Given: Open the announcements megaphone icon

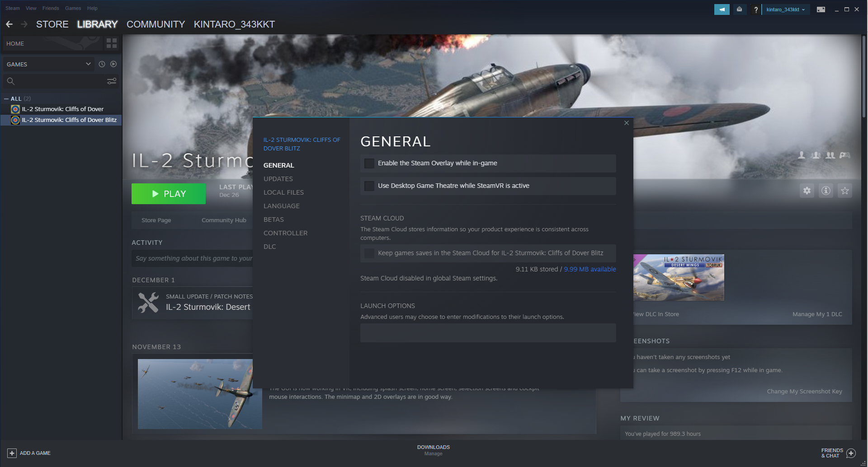Looking at the screenshot, I should tap(722, 9).
